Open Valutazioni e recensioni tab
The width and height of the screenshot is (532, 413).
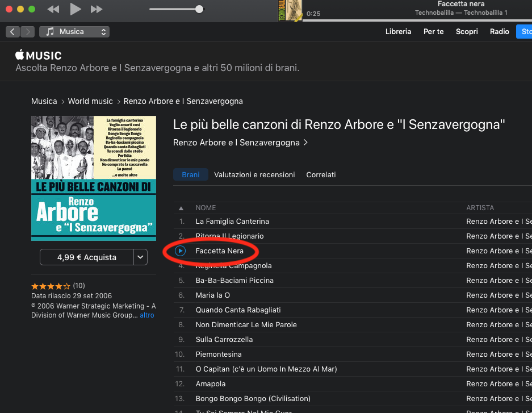pyautogui.click(x=254, y=174)
